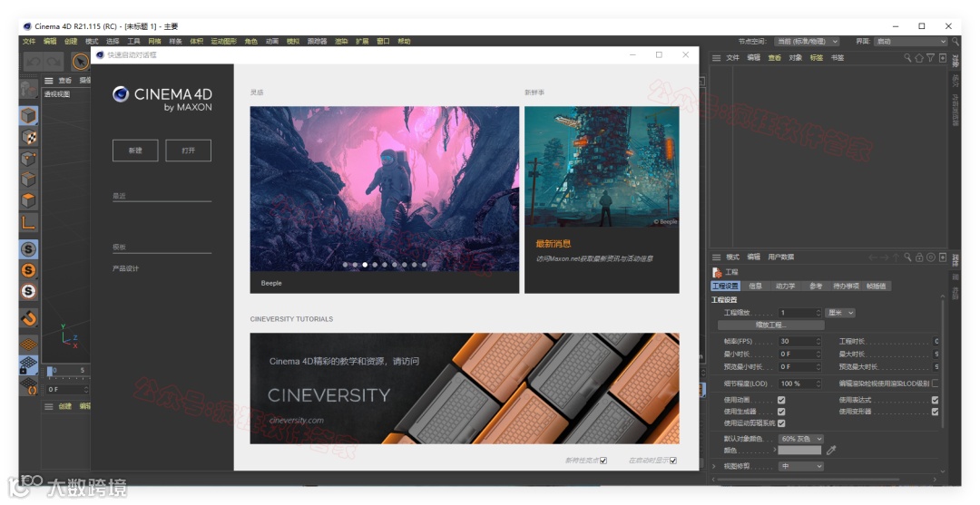Viewport: 980px width, 505px height.
Task: Uncheck the 使用运动剪辑系统 checkbox
Action: point(781,423)
